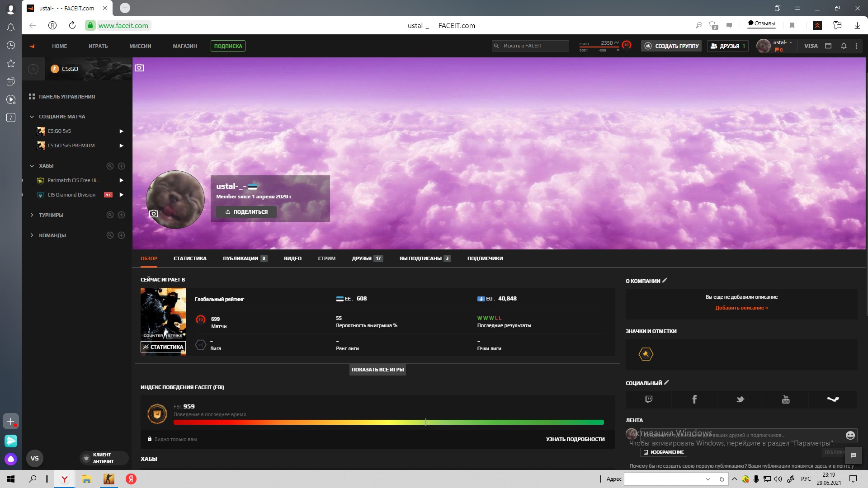Click the green ПОДПИСКА button
This screenshot has width=868, height=488.
coord(228,46)
